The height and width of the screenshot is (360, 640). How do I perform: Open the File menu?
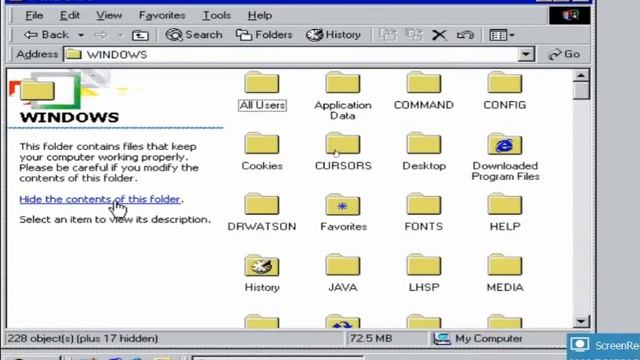tap(34, 16)
